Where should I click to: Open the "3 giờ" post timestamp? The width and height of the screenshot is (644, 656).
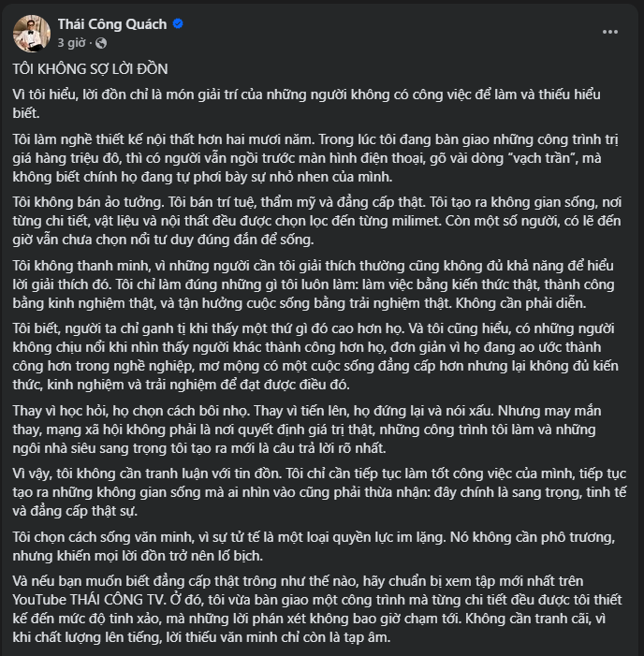(72, 43)
